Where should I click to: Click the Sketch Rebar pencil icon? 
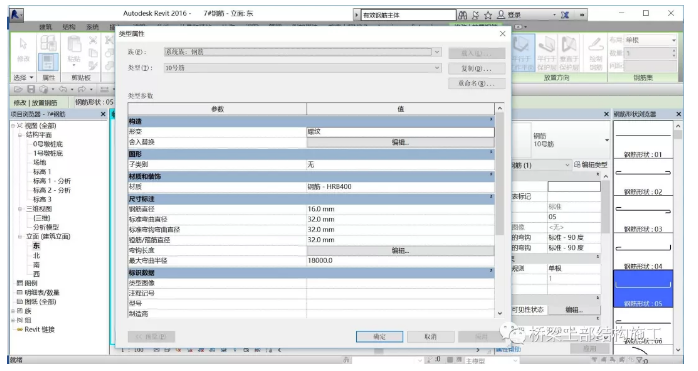pyautogui.click(x=596, y=53)
